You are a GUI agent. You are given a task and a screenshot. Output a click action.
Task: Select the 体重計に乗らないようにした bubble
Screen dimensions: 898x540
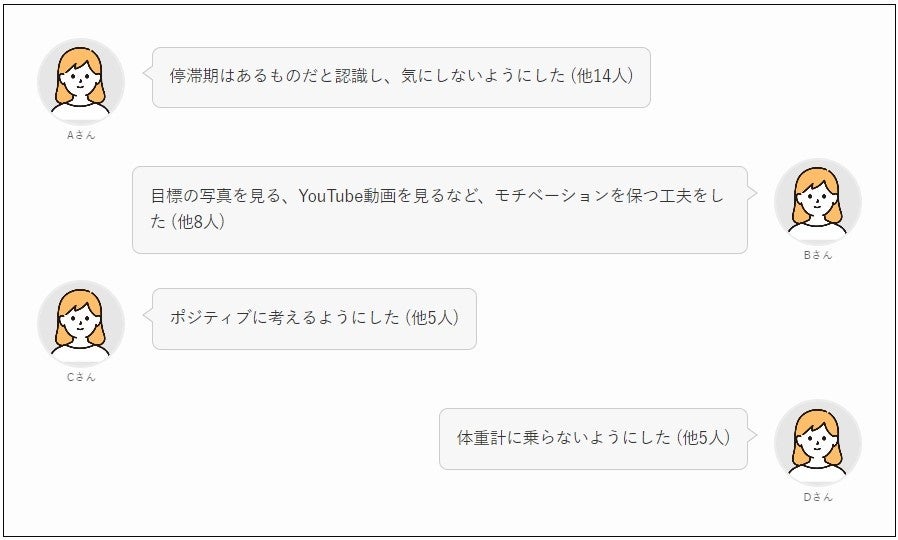pos(593,438)
